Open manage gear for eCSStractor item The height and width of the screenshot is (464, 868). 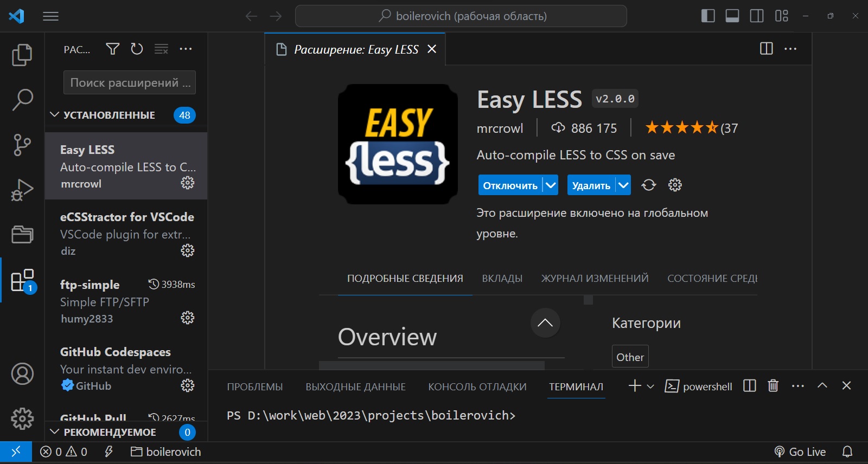pyautogui.click(x=188, y=250)
